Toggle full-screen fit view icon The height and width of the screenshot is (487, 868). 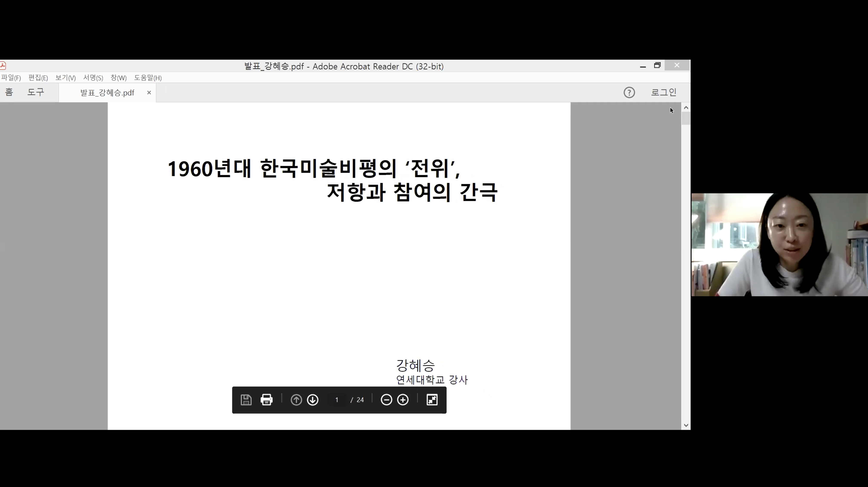pos(432,400)
